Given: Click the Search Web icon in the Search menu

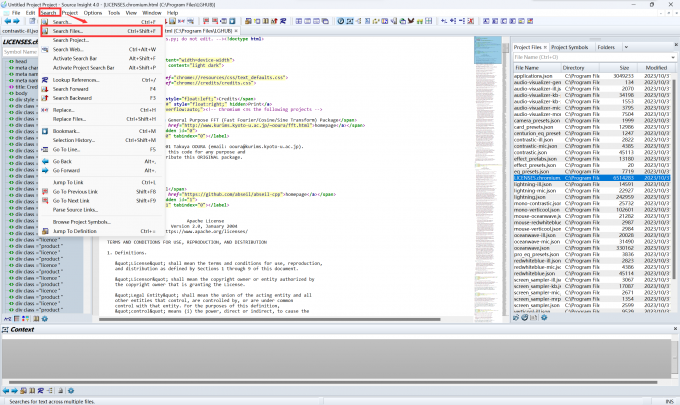Looking at the screenshot, I should [45, 49].
